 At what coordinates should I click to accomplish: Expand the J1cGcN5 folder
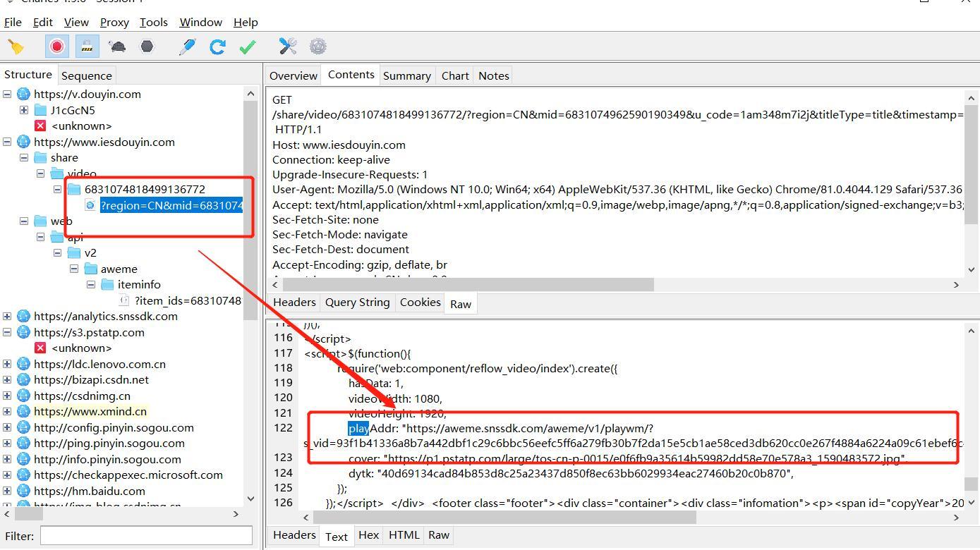click(x=24, y=110)
